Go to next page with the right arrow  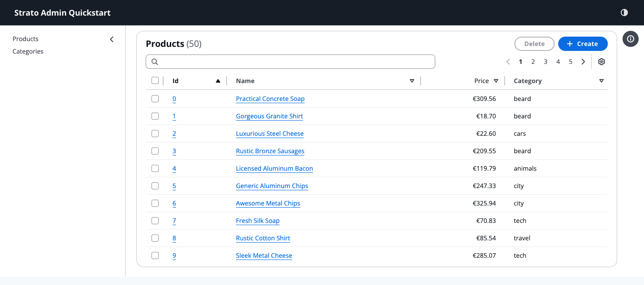583,62
